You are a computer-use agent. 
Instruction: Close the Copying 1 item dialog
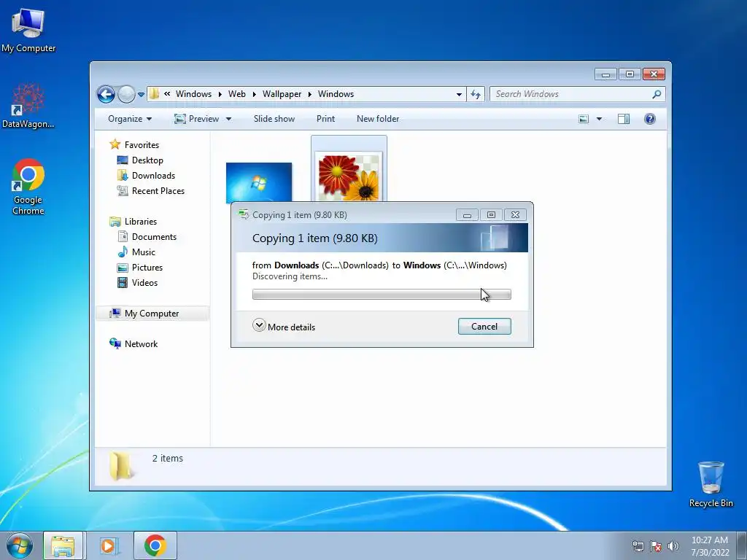coord(516,215)
